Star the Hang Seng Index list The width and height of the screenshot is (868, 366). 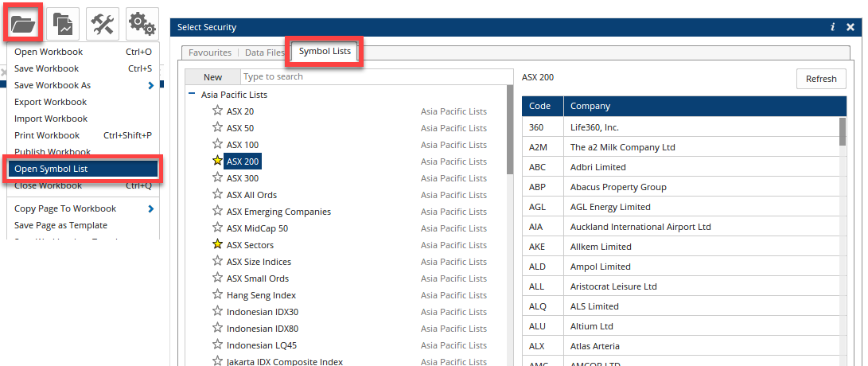coord(217,294)
